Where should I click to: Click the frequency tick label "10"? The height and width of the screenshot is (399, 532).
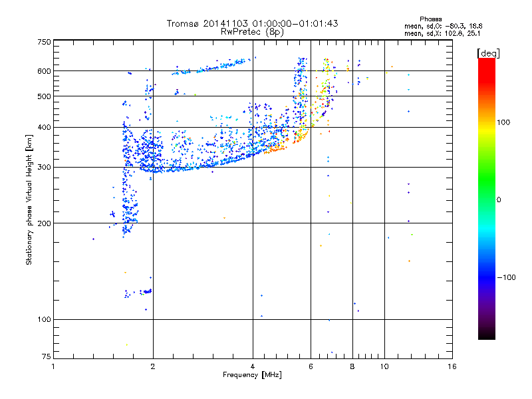384,366
